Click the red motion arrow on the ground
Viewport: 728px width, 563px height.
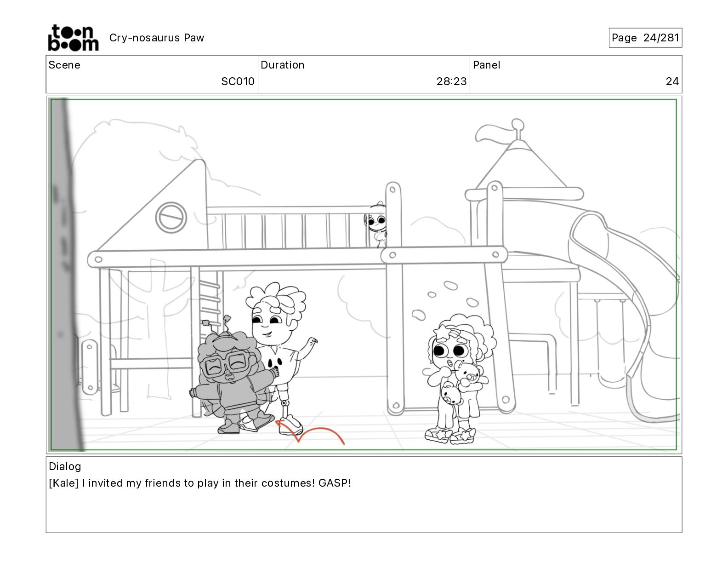tap(310, 432)
